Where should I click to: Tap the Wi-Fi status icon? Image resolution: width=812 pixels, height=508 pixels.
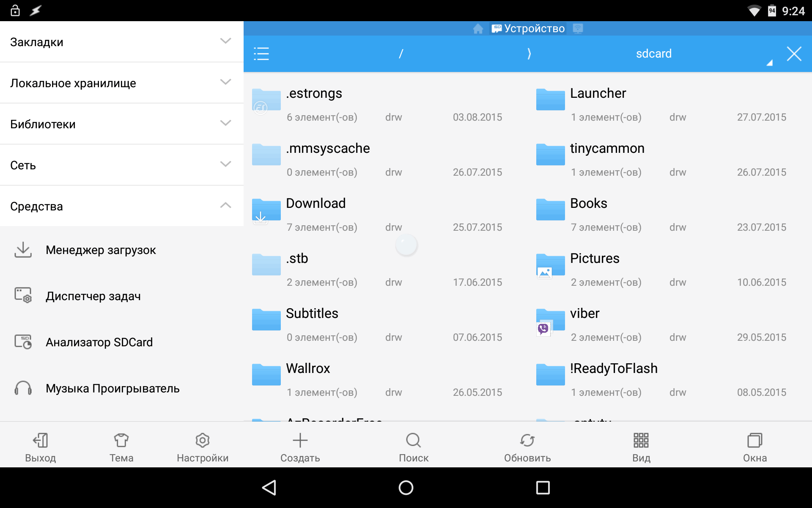pyautogui.click(x=754, y=11)
